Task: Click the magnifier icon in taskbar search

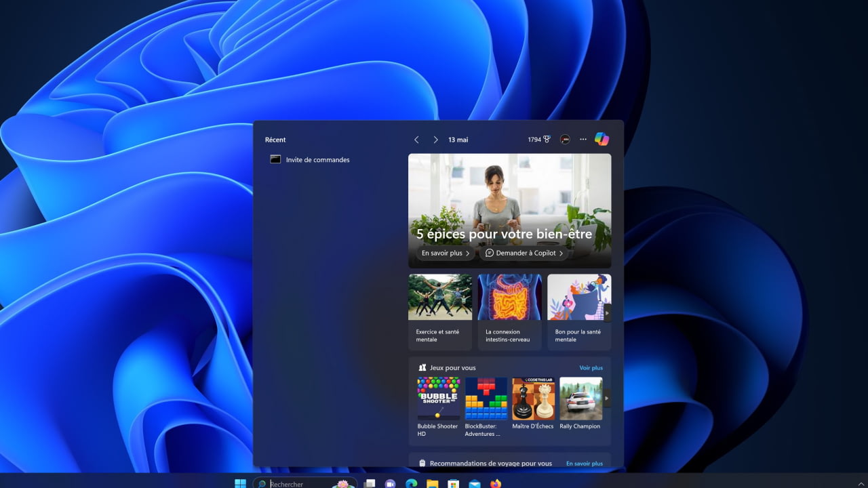Action: [262, 484]
